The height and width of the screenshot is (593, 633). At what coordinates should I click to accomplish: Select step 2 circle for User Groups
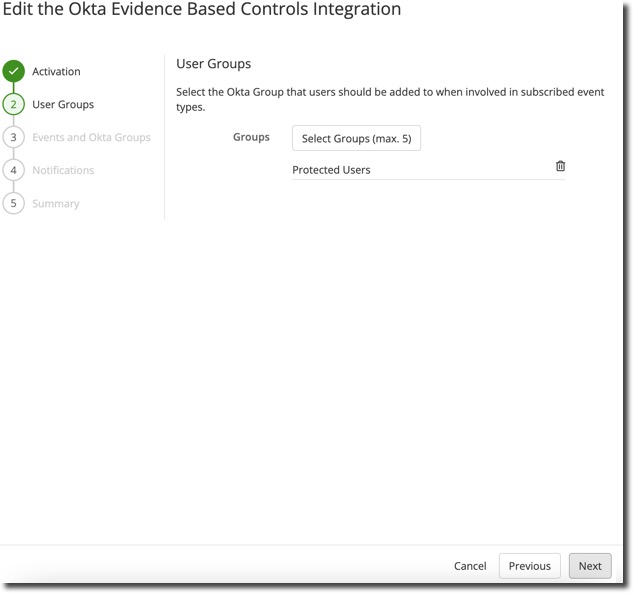(13, 104)
